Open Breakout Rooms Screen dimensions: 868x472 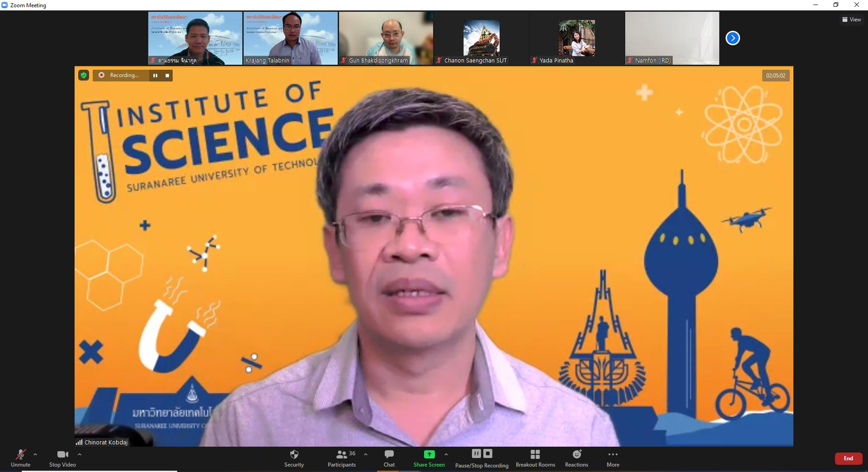click(535, 458)
